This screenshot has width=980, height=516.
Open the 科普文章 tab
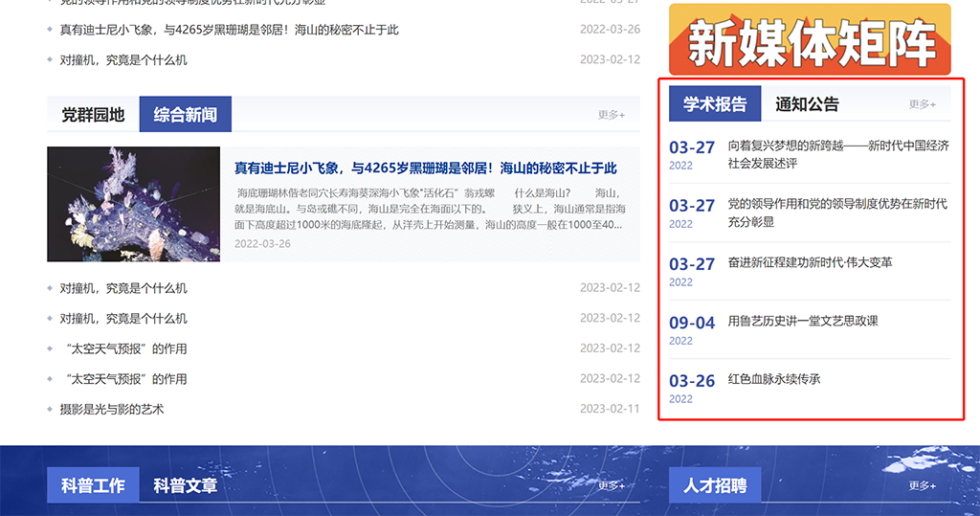point(186,485)
